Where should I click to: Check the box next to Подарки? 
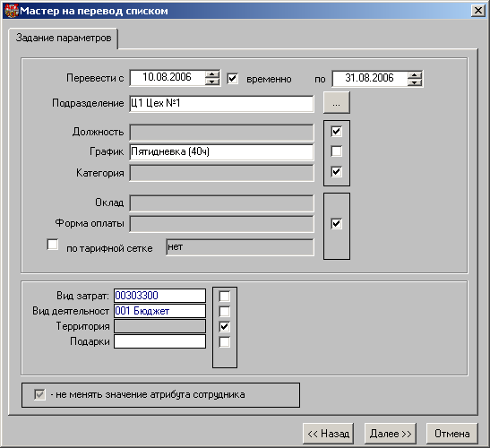(224, 342)
